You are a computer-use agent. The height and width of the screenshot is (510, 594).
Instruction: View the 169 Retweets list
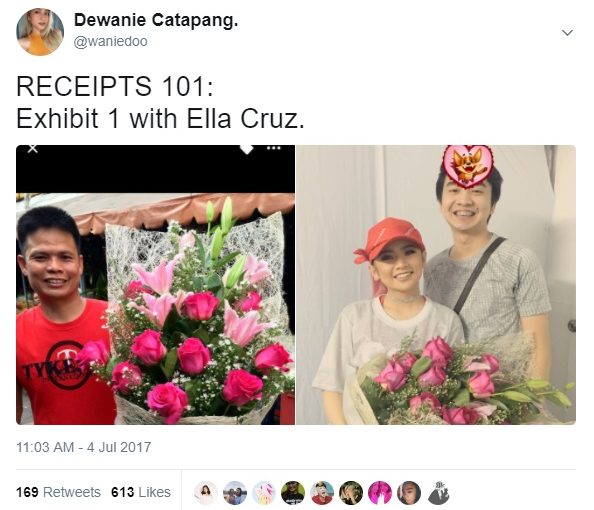click(x=58, y=492)
